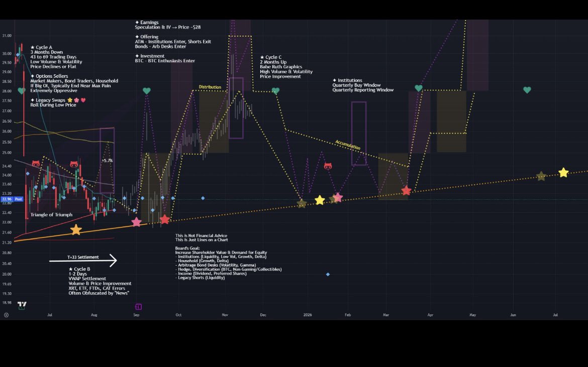Click the green heart beside the 28.00 price label

22,91
